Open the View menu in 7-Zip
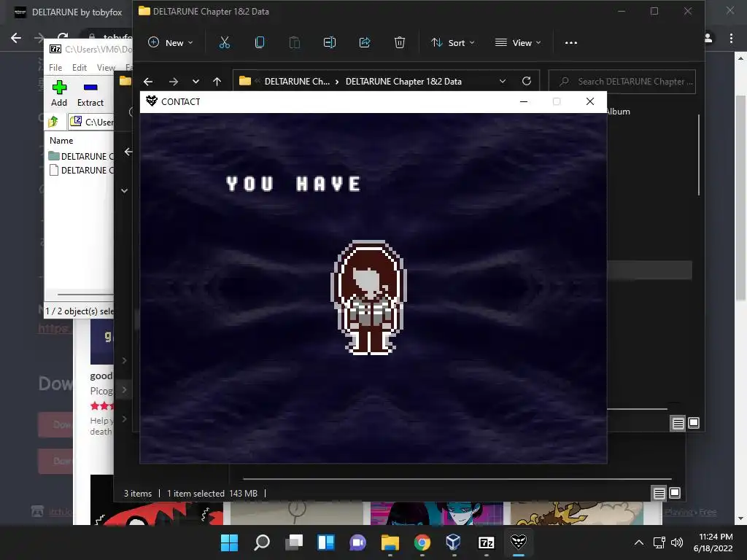This screenshot has height=560, width=747. (105, 68)
